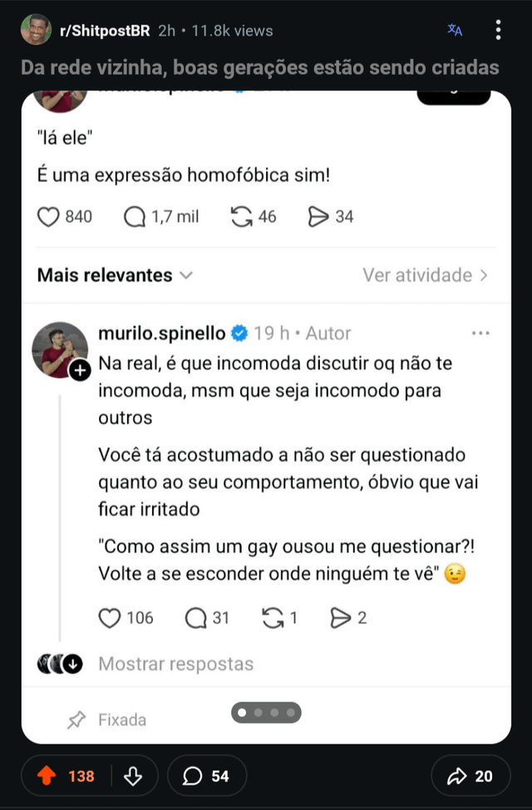This screenshot has width=532, height=810.
Task: Send the thread via the 34 shares icon
Action: point(318,217)
